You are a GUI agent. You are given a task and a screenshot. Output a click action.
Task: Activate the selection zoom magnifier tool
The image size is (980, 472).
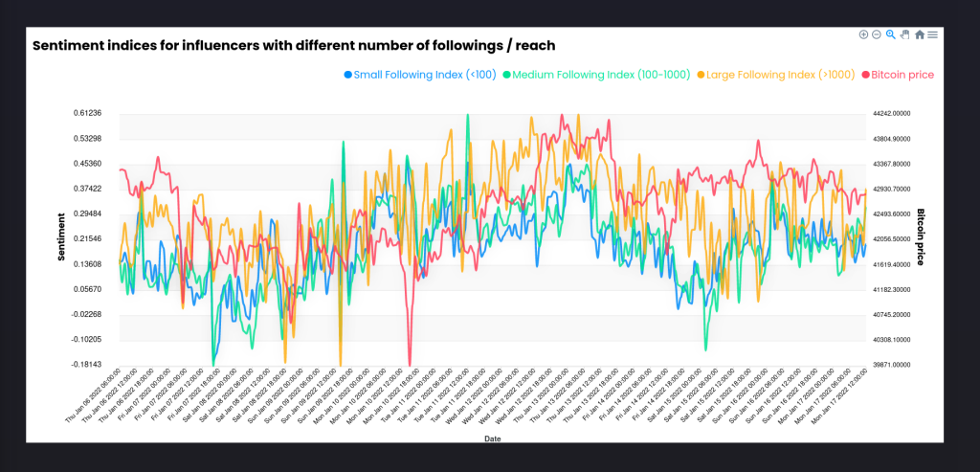tap(891, 34)
